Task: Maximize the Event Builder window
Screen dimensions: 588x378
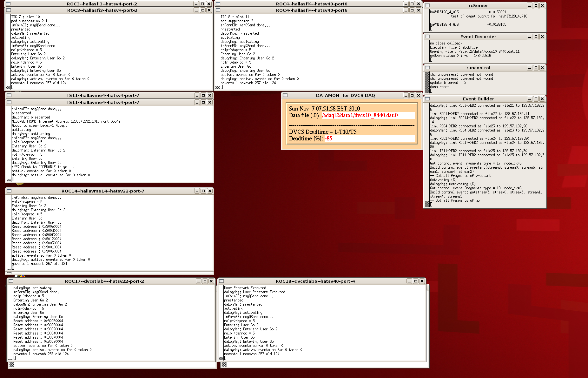Action: coord(536,99)
